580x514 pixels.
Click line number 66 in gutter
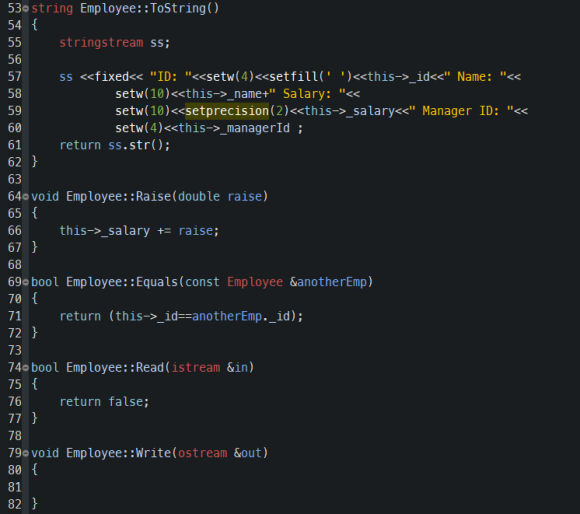tap(15, 231)
